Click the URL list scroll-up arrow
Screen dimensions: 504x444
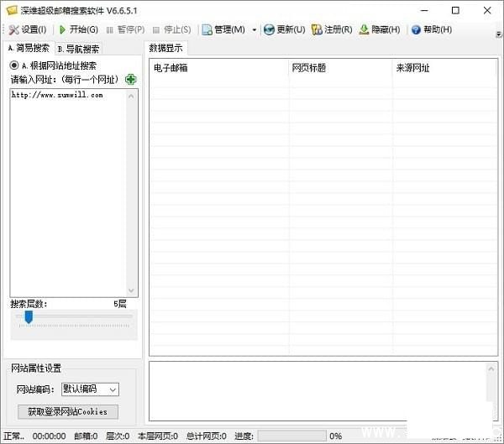tap(131, 96)
